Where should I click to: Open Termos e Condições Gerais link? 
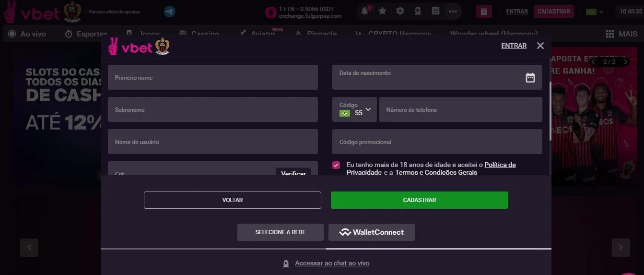[436, 172]
